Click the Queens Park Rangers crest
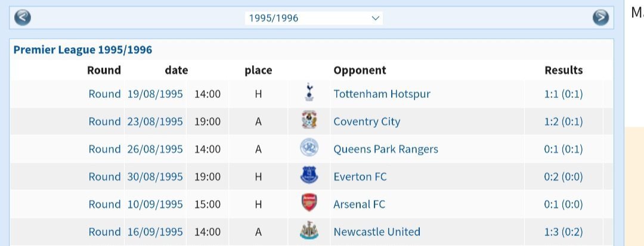Viewport: 644px width, 246px height. coord(309,149)
